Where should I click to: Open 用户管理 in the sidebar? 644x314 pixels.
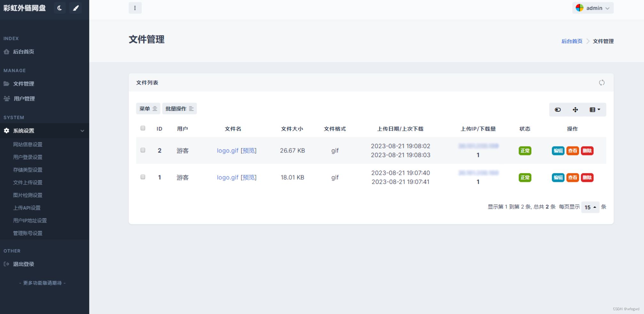tap(24, 99)
